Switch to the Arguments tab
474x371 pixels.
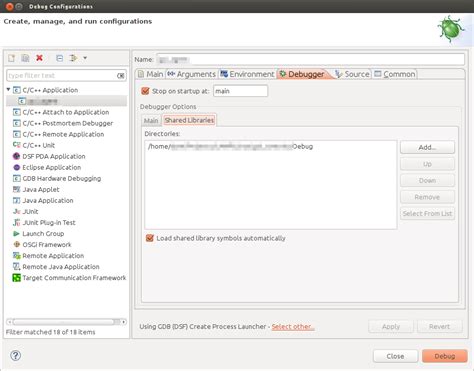[x=192, y=74]
